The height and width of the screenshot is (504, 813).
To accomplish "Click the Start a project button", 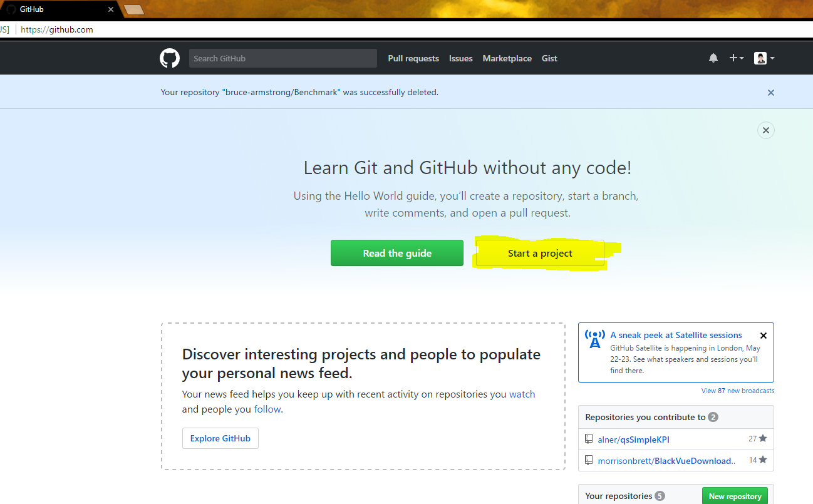I will point(540,253).
